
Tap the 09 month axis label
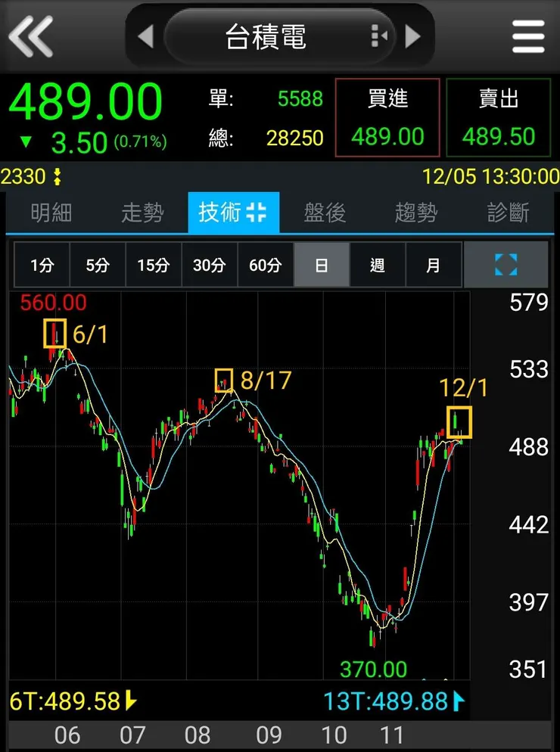269,735
